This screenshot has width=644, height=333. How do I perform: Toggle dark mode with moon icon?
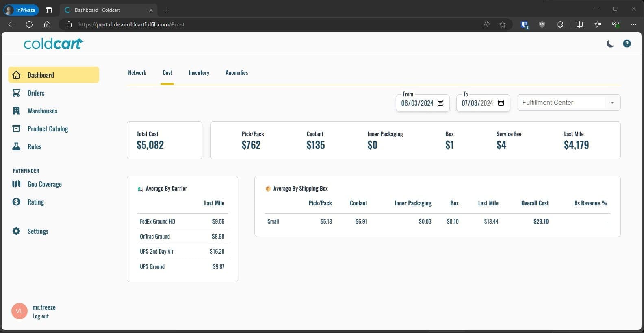coord(610,44)
